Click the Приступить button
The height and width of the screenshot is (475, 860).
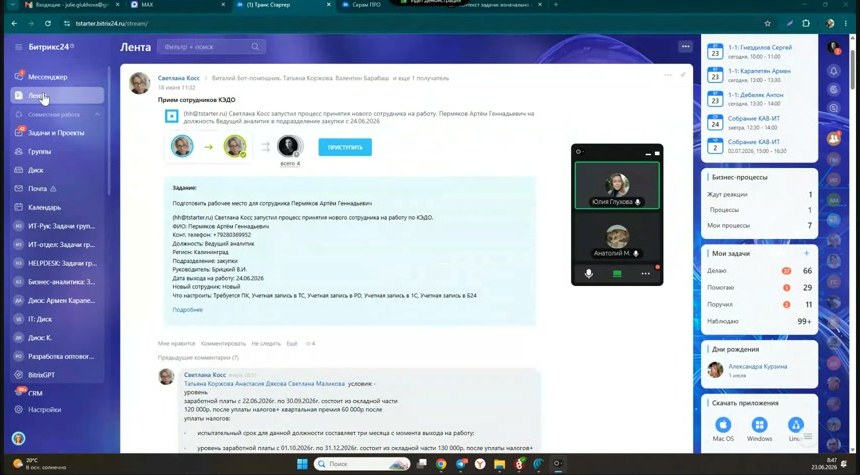345,147
